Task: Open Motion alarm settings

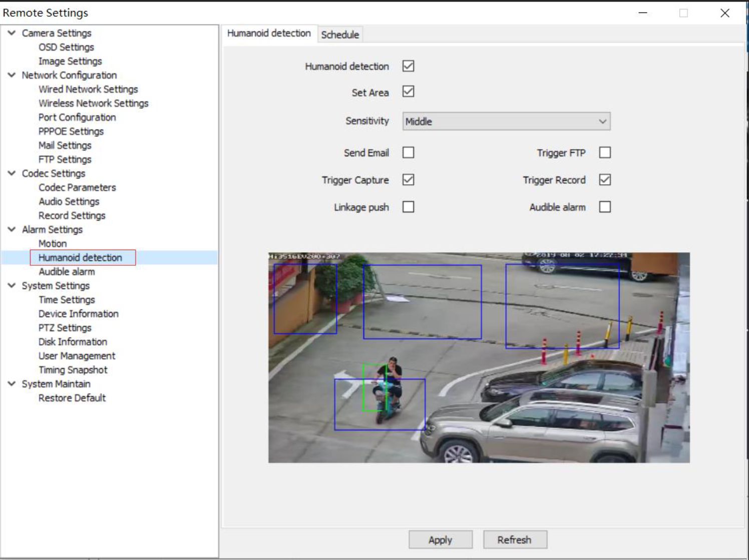Action: (x=53, y=243)
